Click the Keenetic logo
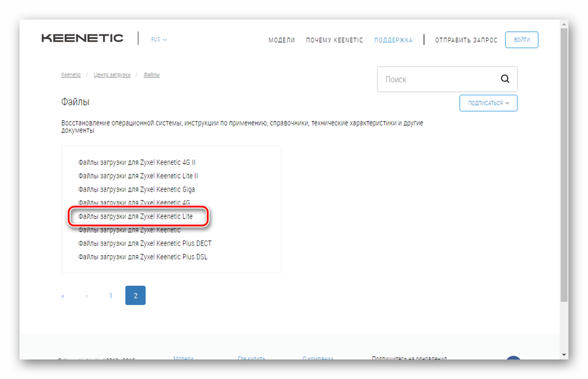Screen dimensions: 588x379 [82, 38]
